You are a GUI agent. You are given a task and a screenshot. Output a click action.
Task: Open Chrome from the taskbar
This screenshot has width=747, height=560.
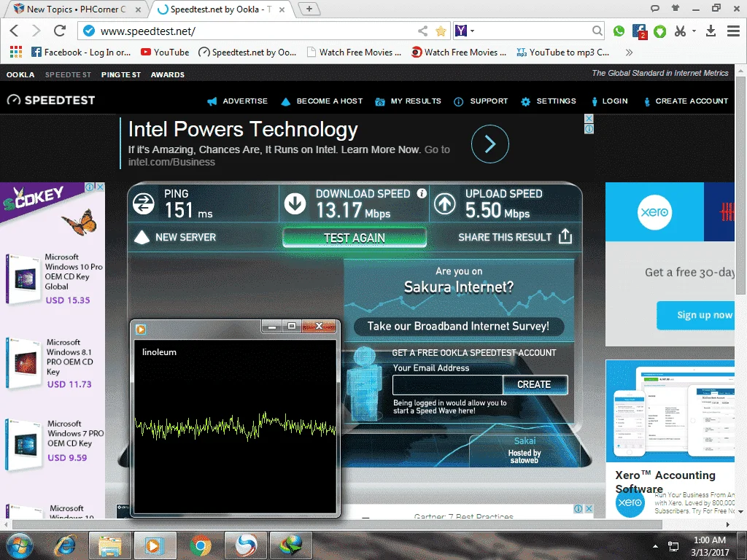tap(201, 545)
